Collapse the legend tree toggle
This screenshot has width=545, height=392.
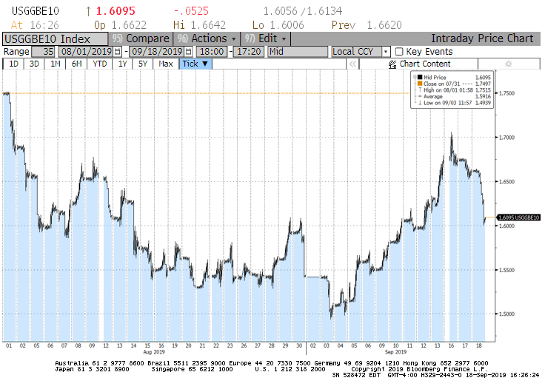413,77
